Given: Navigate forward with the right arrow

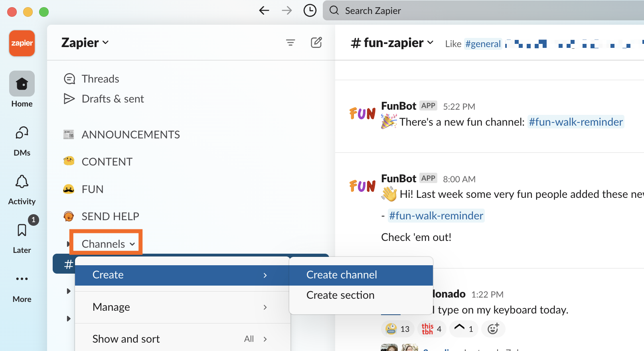Looking at the screenshot, I should (286, 10).
